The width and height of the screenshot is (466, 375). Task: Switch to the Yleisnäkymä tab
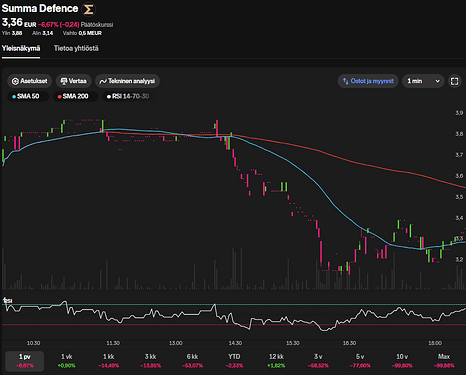[21, 49]
